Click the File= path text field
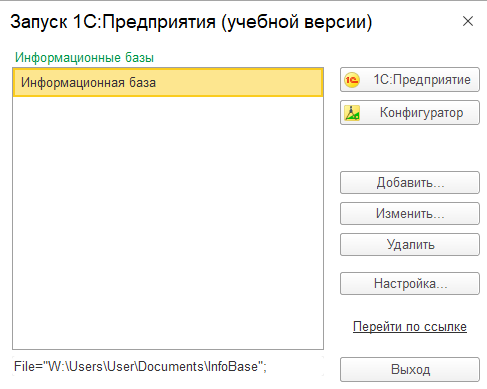487x389 pixels. tap(168, 366)
